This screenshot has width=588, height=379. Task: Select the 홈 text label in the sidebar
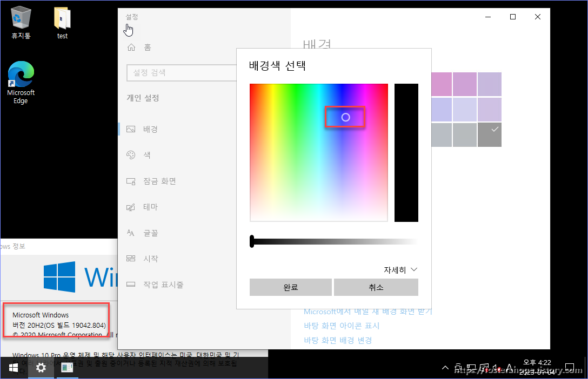coord(148,47)
